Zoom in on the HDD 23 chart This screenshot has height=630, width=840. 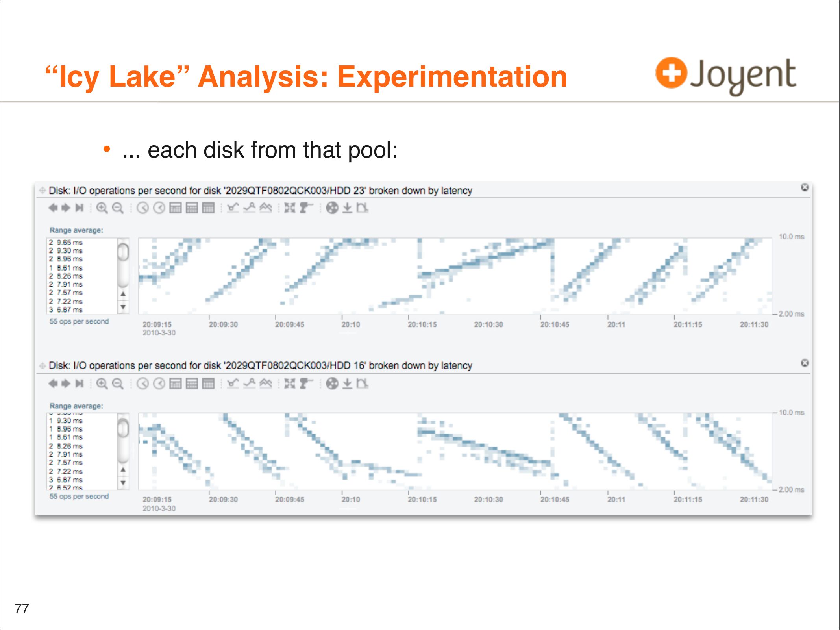click(102, 208)
